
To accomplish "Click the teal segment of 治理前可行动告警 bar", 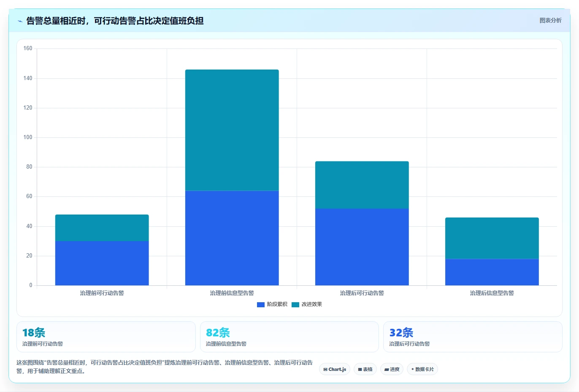I will pos(102,228).
